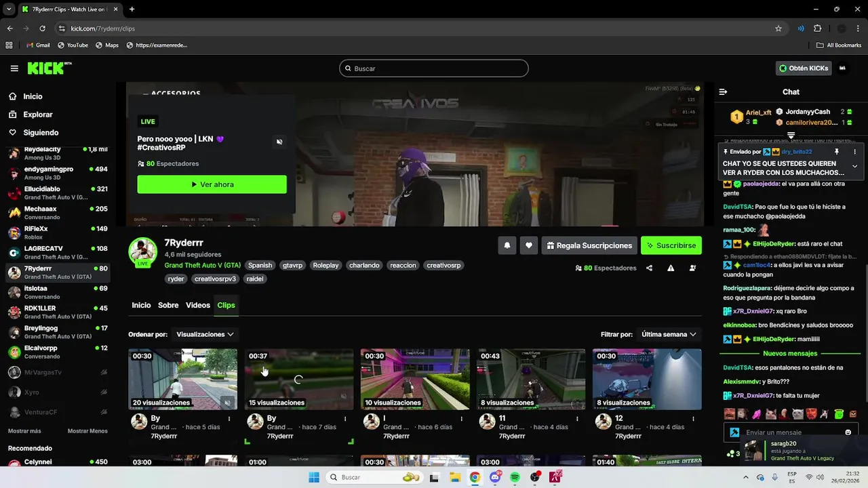Unpin the pinned message with pin icon
This screenshot has width=868, height=488.
(x=837, y=152)
